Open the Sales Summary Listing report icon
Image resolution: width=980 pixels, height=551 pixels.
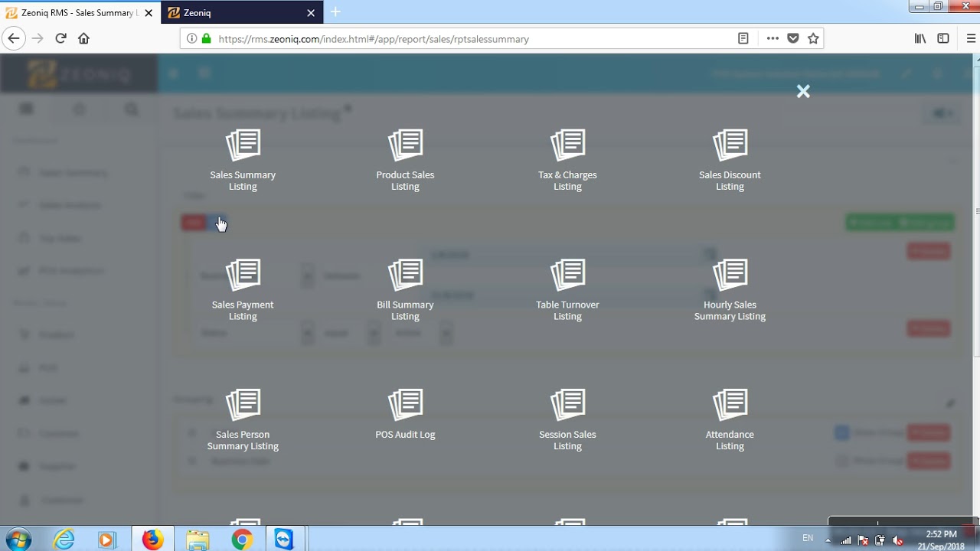[243, 145]
